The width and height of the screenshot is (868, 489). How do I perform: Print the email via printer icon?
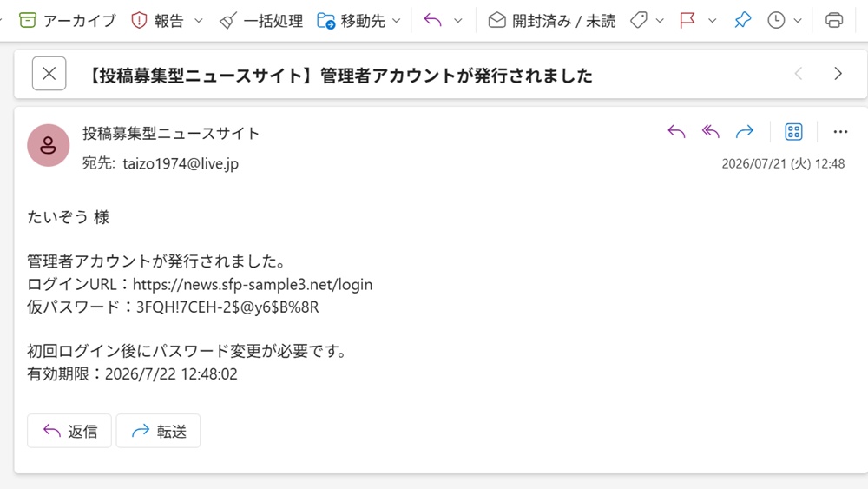pos(834,21)
